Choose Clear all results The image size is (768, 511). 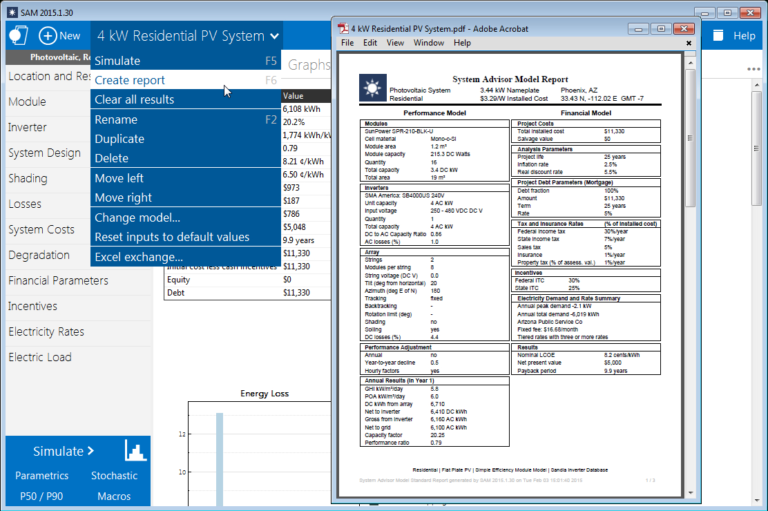pos(134,99)
